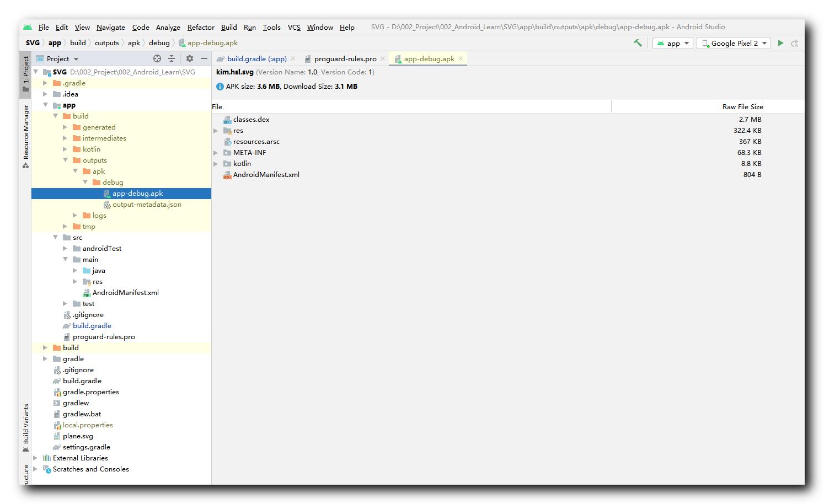Open the Resource Manager side panel

(25, 137)
